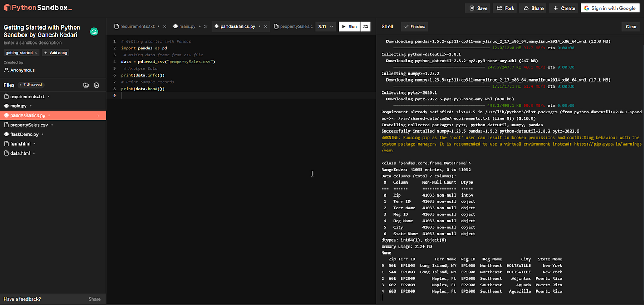
Task: Run the current Python file
Action: (349, 26)
